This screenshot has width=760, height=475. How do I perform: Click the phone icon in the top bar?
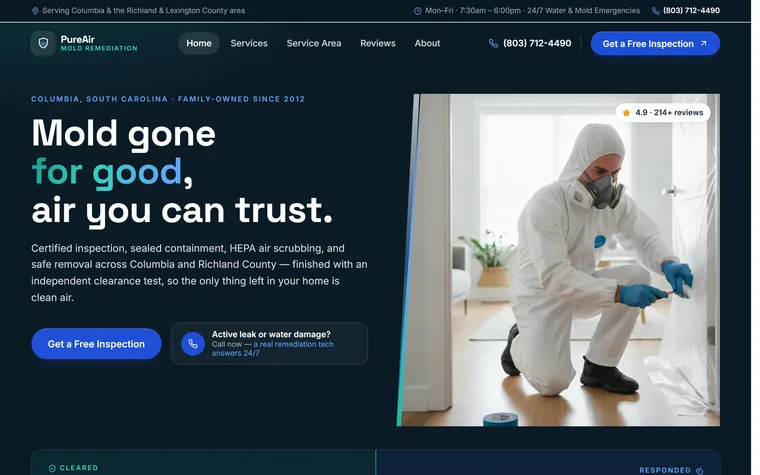point(655,11)
